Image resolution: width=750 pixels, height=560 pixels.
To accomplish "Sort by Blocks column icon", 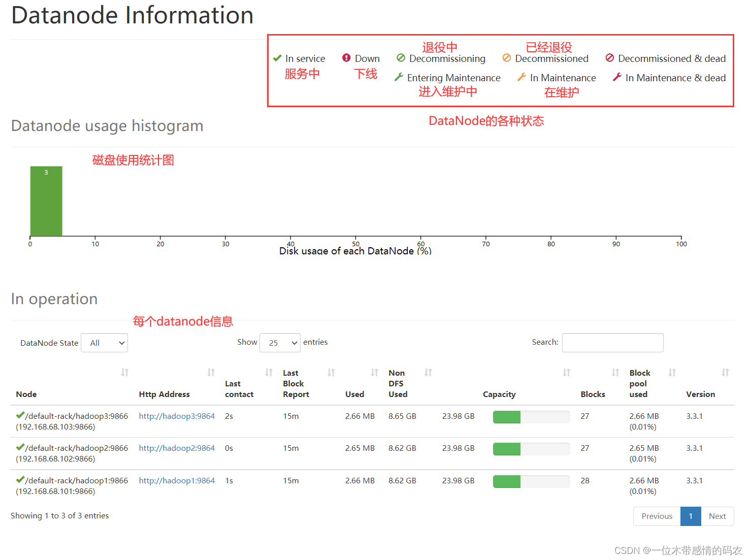I will coord(615,373).
